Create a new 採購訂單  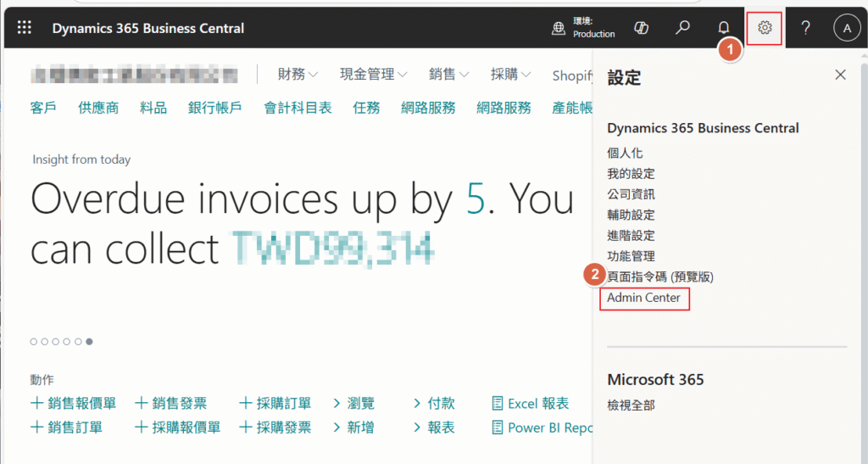click(x=275, y=404)
